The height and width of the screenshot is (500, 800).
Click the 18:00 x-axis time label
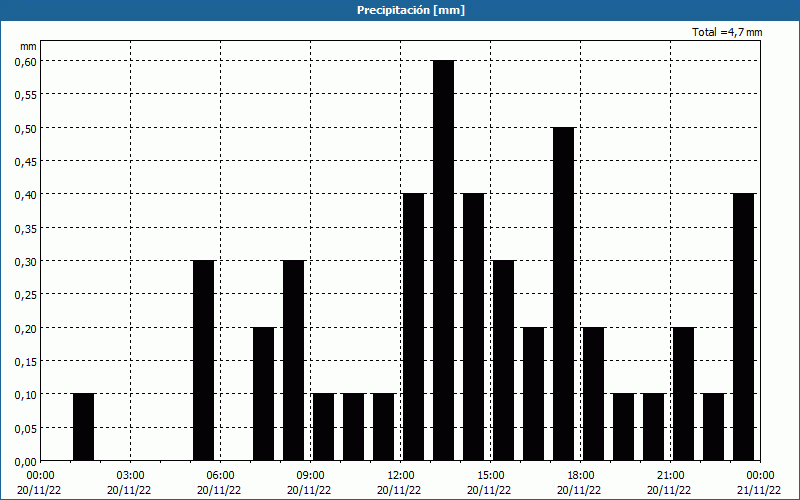[x=580, y=476]
